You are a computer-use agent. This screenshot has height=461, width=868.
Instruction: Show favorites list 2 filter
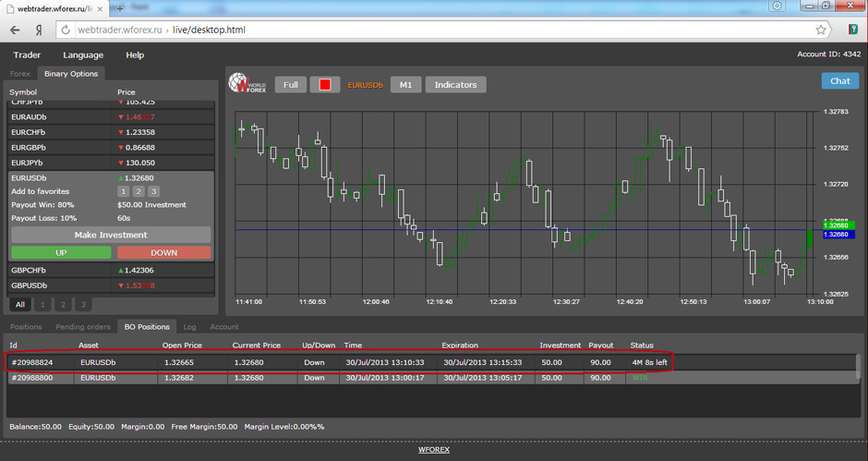pyautogui.click(x=63, y=304)
